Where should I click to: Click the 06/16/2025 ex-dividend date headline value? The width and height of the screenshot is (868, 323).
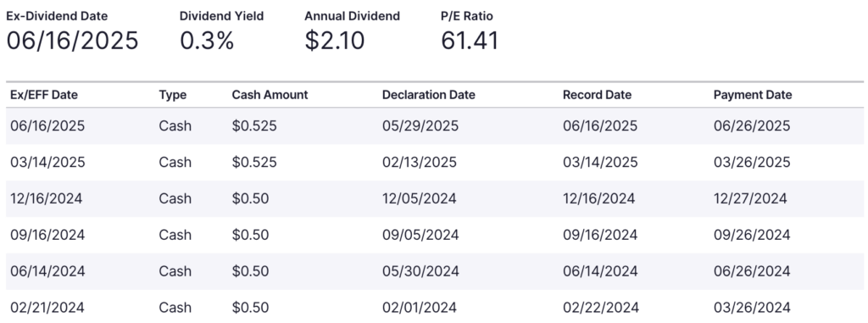pyautogui.click(x=72, y=41)
